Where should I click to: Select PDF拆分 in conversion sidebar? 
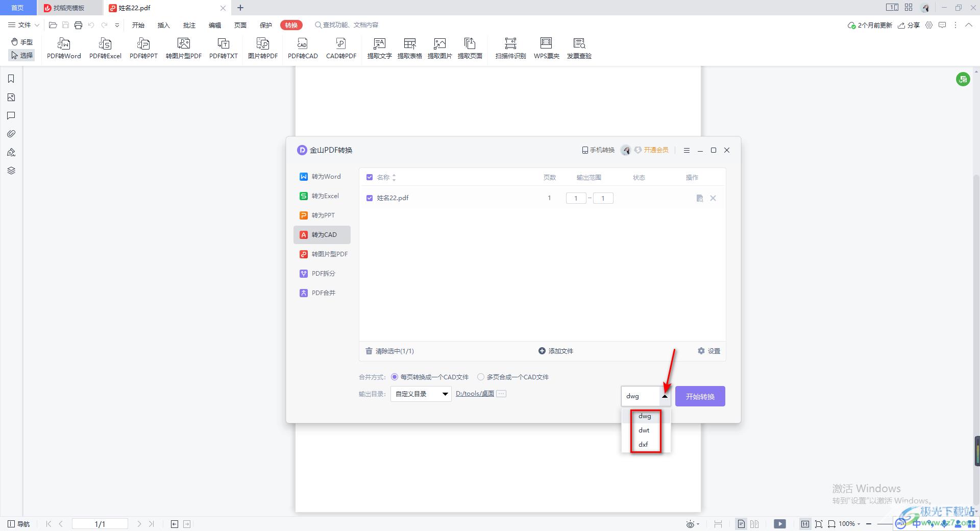(x=322, y=274)
